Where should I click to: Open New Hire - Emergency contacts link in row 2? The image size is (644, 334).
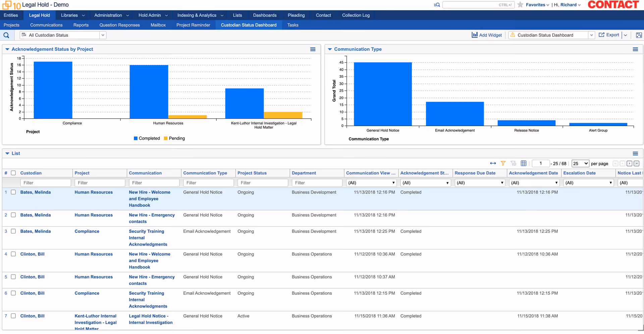[152, 218]
